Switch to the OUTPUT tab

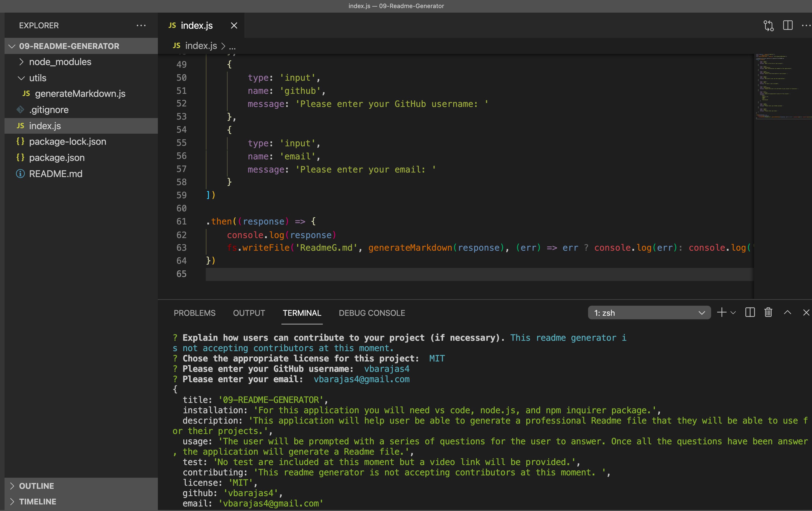pos(249,313)
